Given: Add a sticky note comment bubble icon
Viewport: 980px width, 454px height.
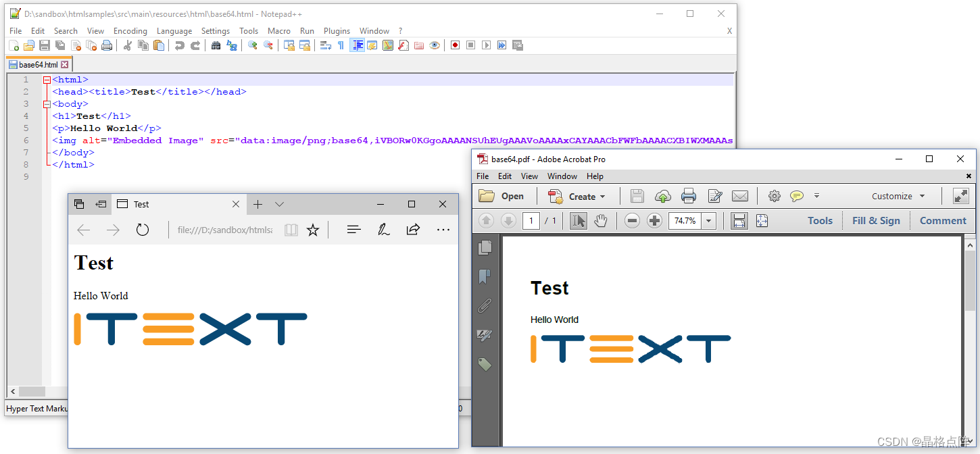Looking at the screenshot, I should (797, 196).
